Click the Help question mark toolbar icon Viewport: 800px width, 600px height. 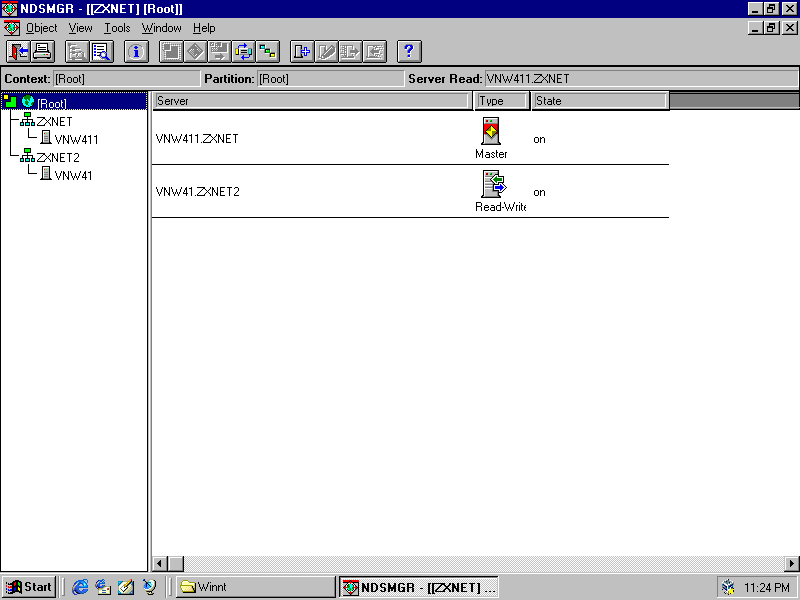click(x=409, y=52)
